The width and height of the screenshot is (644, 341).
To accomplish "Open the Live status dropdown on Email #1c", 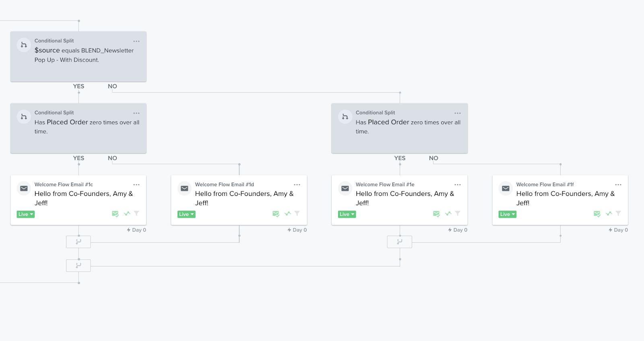I will tap(26, 214).
